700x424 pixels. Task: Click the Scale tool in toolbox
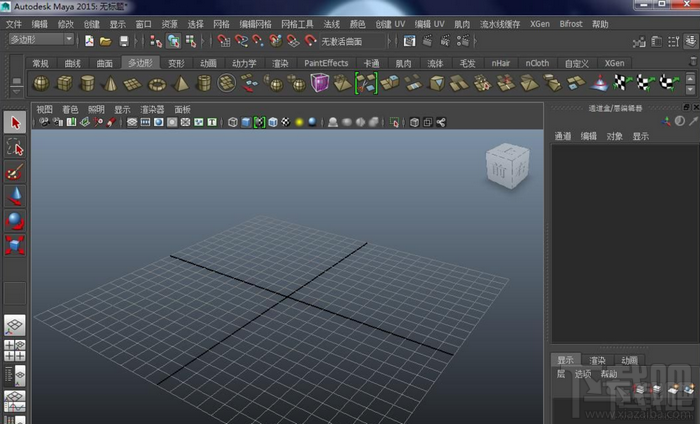pyautogui.click(x=15, y=245)
